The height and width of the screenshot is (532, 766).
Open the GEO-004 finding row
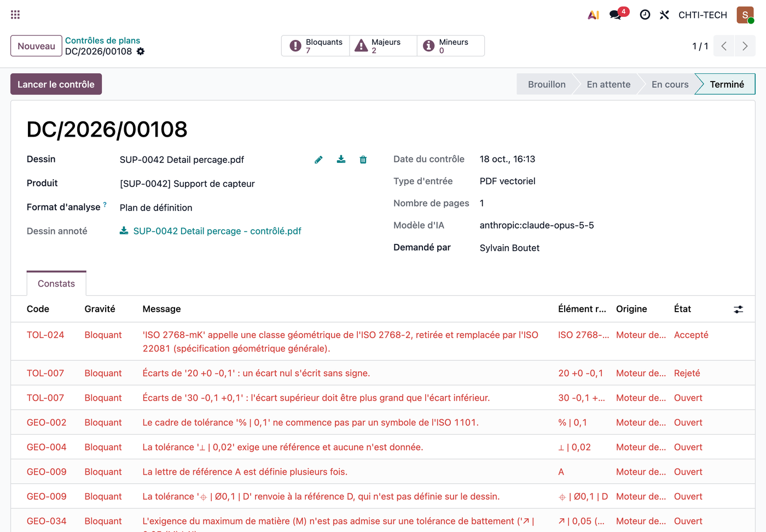coord(383,447)
